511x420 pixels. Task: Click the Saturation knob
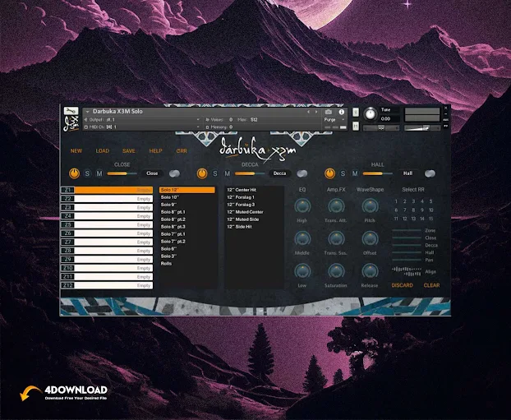click(336, 271)
